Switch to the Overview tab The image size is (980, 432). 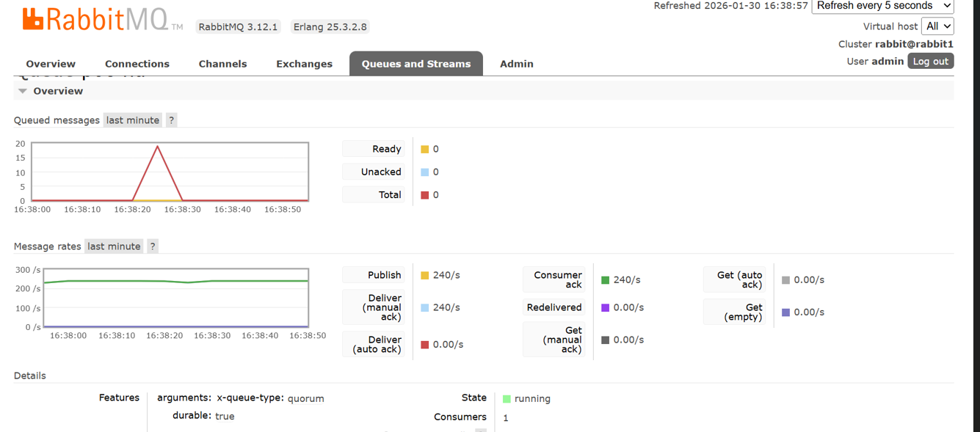click(x=51, y=64)
